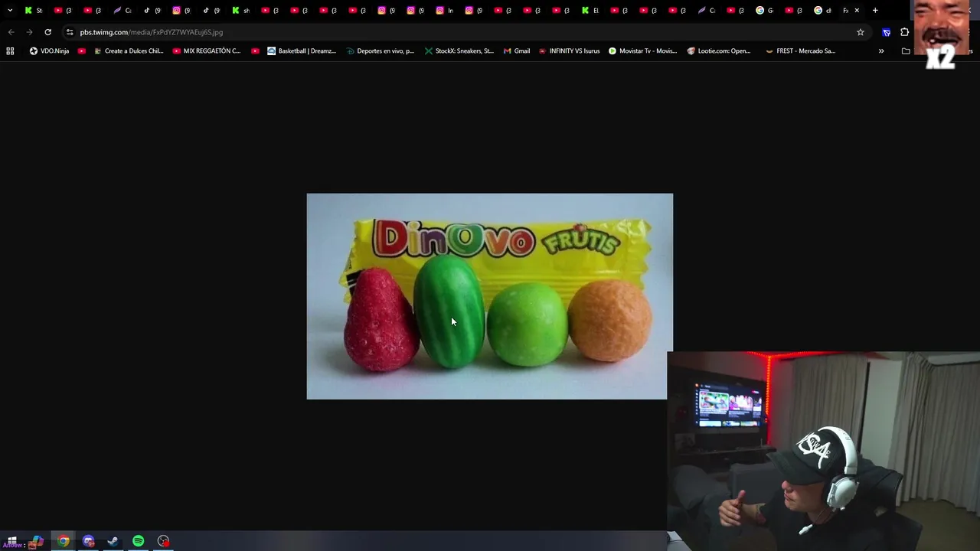This screenshot has height=551, width=980.
Task: Switch to the Kick tab labeled 'St'
Action: click(33, 10)
